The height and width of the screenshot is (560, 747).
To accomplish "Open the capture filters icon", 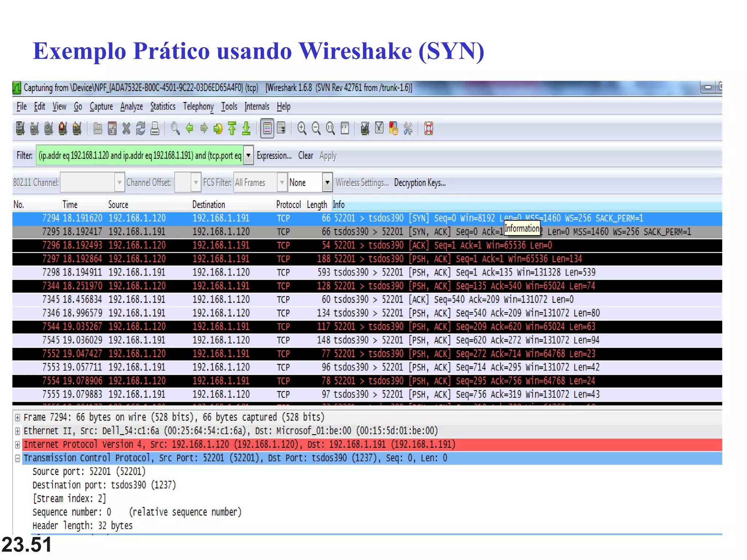I will point(365,128).
